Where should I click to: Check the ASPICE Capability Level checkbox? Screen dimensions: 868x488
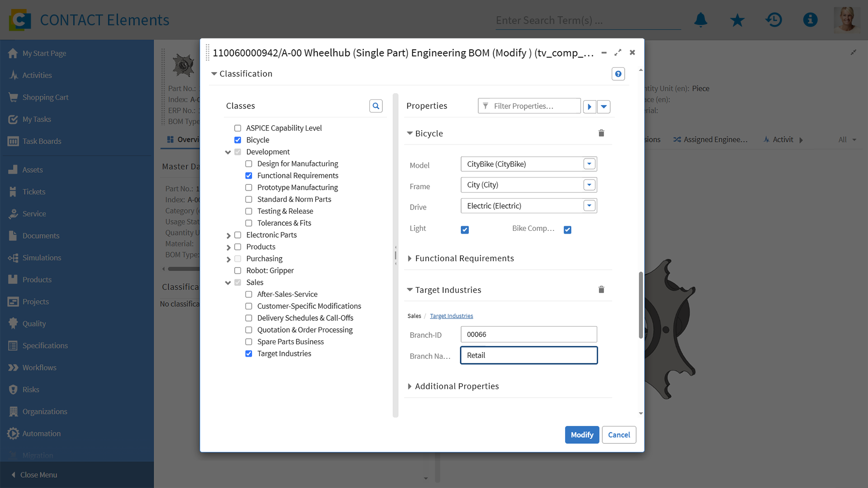click(x=237, y=128)
